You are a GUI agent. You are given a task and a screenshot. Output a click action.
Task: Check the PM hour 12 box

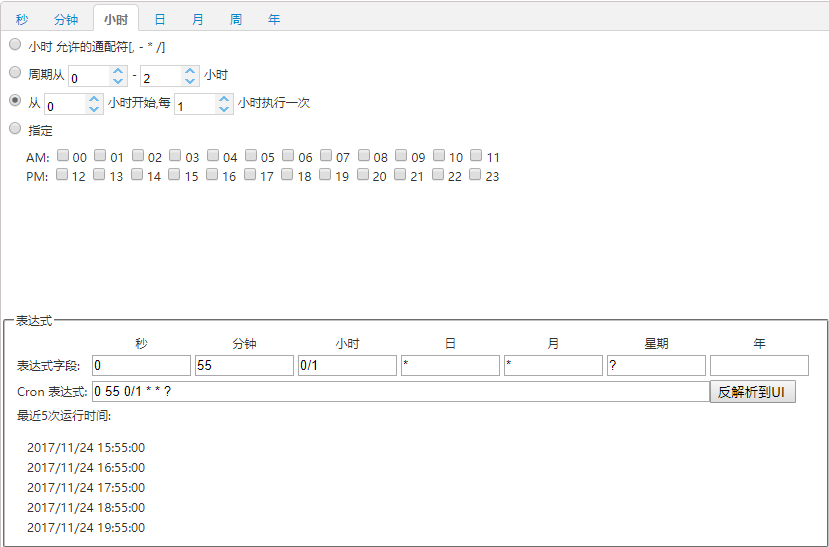coord(62,174)
